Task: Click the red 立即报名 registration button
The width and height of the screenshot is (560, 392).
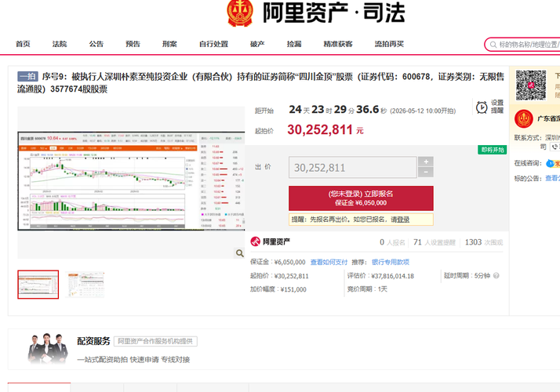Action: click(361, 198)
